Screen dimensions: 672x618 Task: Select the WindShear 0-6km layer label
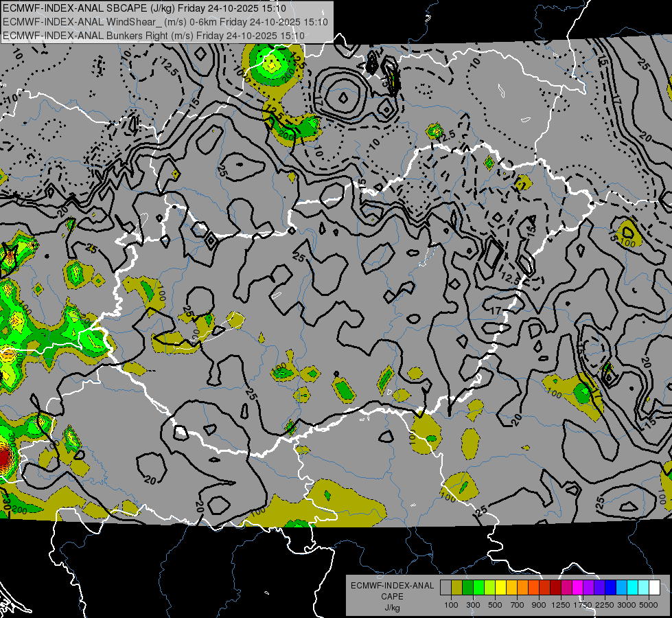click(x=165, y=22)
